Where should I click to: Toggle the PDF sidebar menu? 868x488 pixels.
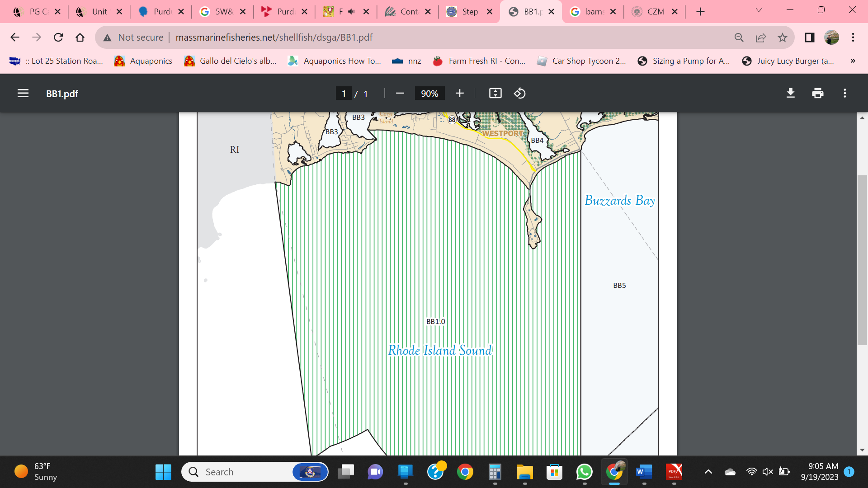tap(23, 93)
